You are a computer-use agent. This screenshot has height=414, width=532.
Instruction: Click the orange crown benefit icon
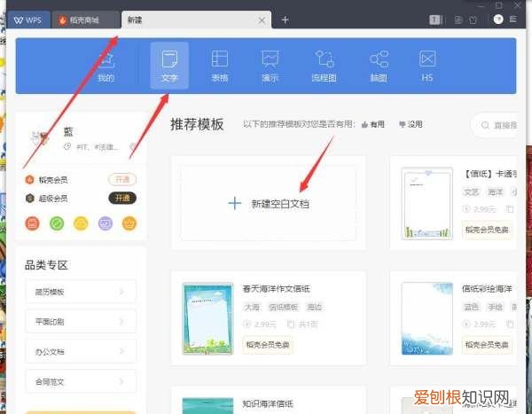(129, 223)
